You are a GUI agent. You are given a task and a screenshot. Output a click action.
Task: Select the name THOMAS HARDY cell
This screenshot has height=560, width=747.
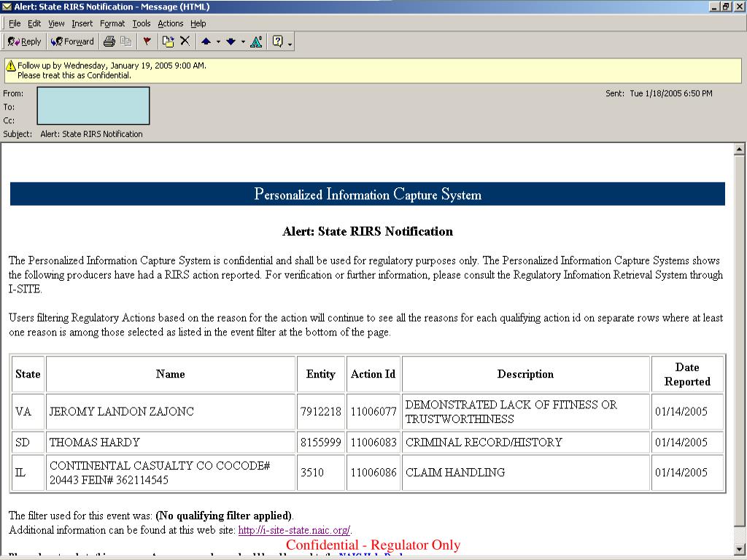pos(171,443)
